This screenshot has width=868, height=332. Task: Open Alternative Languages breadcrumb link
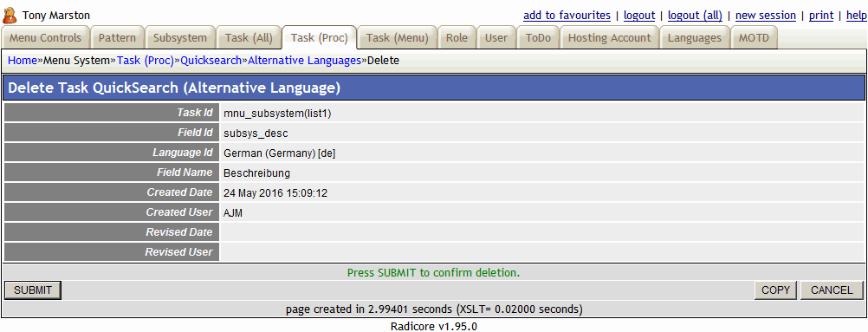(x=304, y=61)
